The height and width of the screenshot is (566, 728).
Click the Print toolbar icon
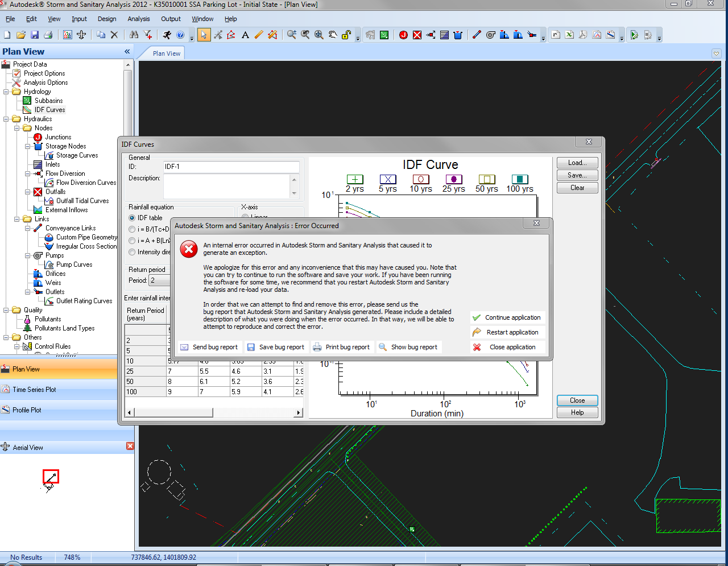48,35
